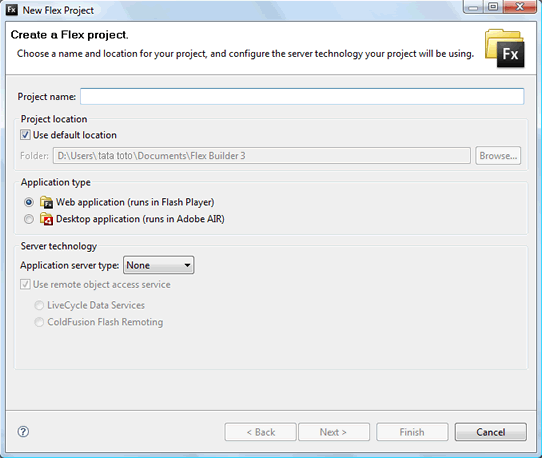Click the Flex project folder icon
542x458 pixels.
pos(505,48)
